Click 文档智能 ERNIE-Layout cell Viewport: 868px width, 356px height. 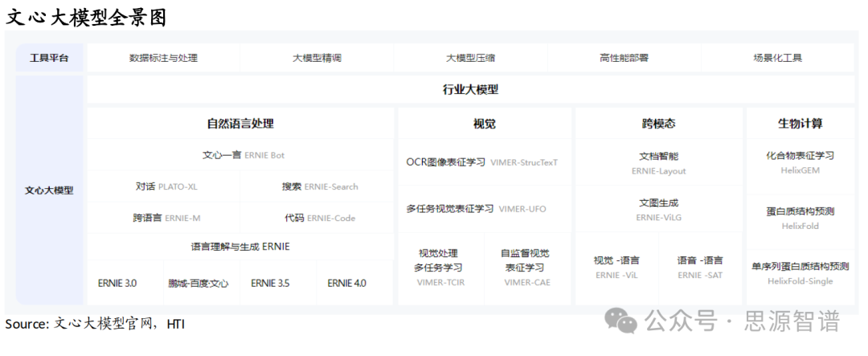(659, 163)
